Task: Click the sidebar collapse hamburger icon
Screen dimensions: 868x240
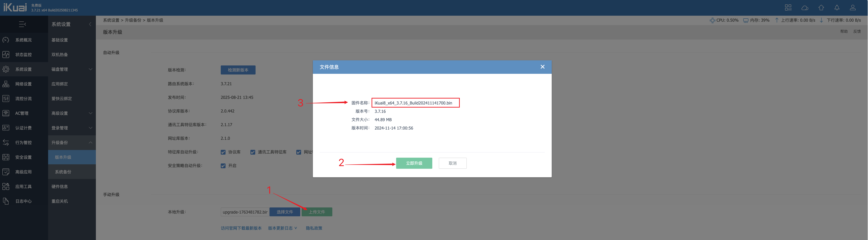Action: click(x=23, y=24)
